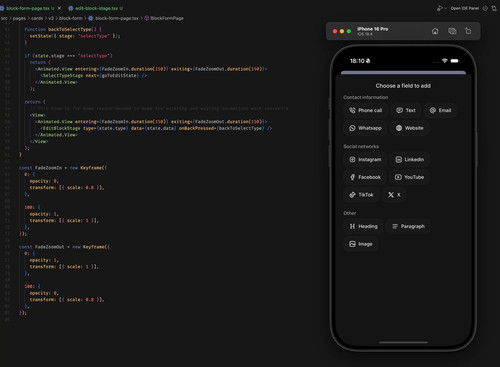Click the 'Other' section label
Image resolution: width=500 pixels, height=367 pixels.
[x=350, y=213]
